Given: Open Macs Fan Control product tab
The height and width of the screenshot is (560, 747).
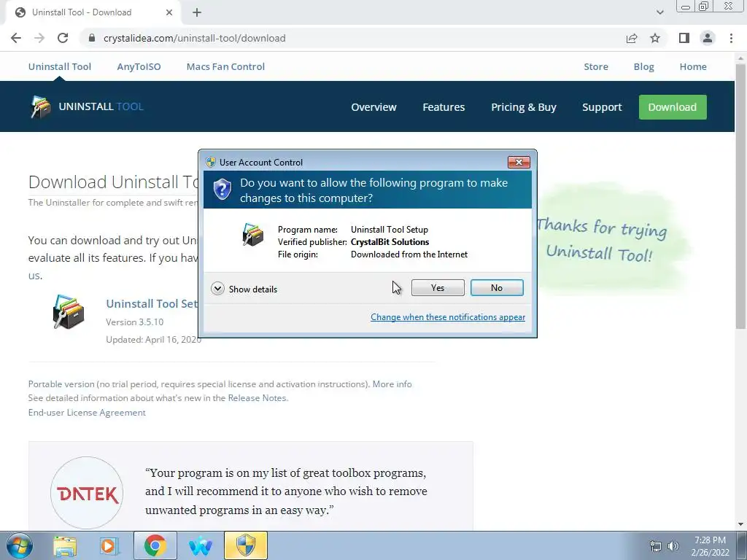Looking at the screenshot, I should pos(225,66).
